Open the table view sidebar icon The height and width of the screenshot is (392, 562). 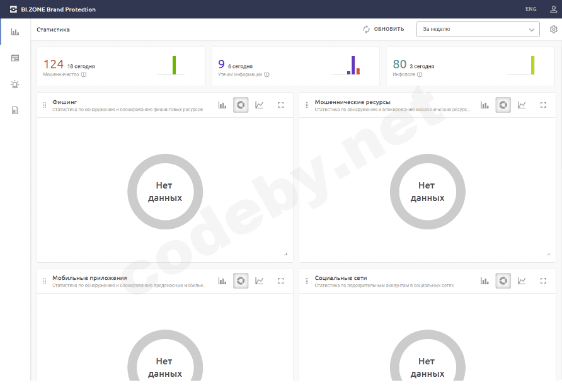click(14, 58)
